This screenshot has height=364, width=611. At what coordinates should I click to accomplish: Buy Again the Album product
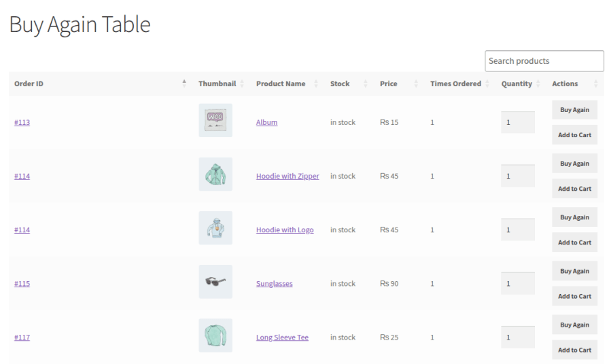pyautogui.click(x=574, y=110)
